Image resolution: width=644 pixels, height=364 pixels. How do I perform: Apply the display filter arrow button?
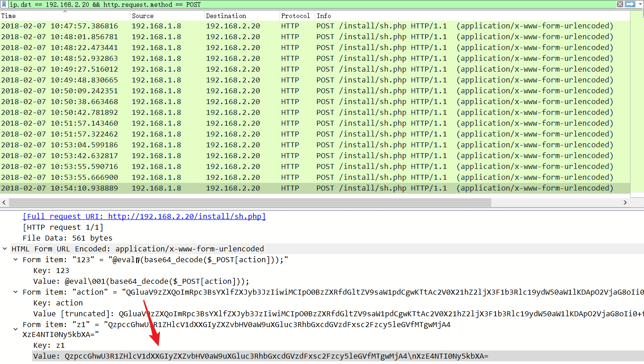pyautogui.click(x=630, y=4)
